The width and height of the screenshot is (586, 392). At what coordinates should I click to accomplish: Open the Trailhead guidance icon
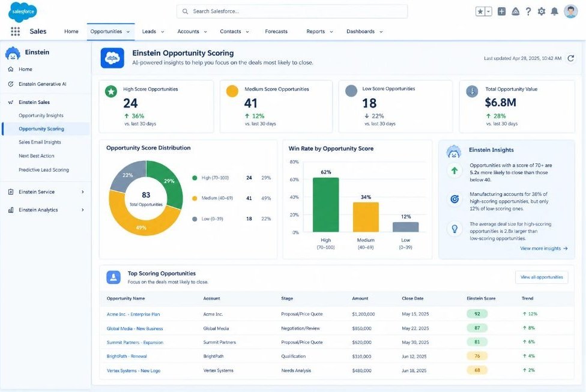point(515,11)
